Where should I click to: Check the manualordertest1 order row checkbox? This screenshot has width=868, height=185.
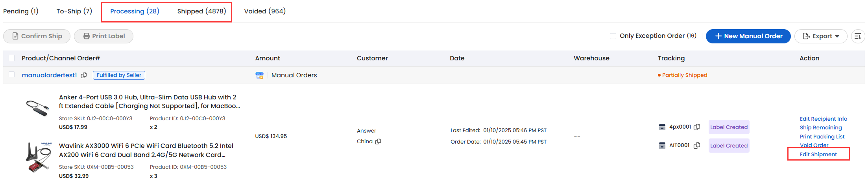[x=12, y=75]
